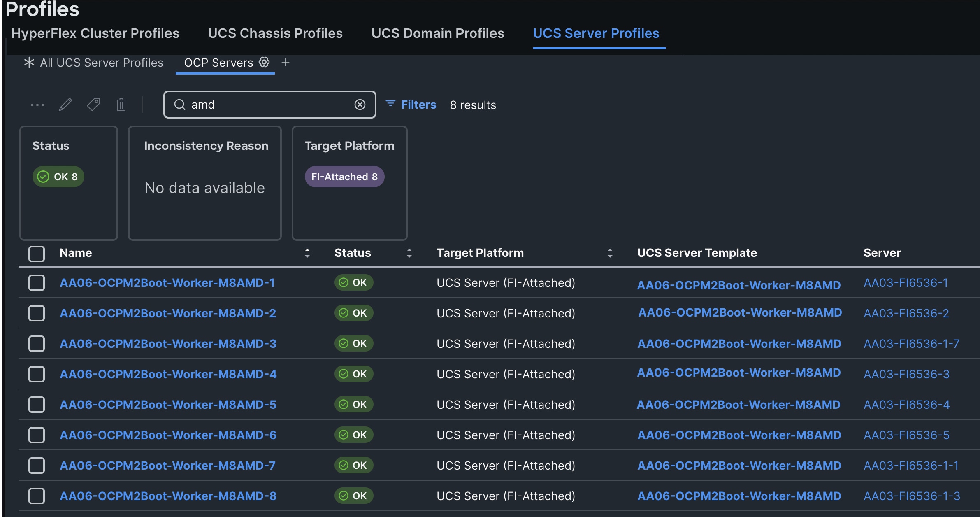Image resolution: width=980 pixels, height=517 pixels.
Task: Open server link AA03-FI6536-1-7
Action: (x=911, y=344)
